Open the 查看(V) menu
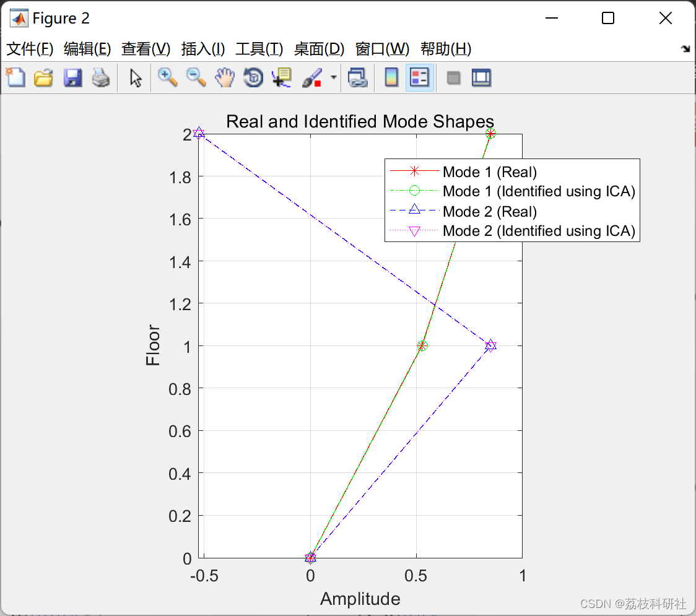Screen dimensions: 696x616 pyautogui.click(x=146, y=49)
